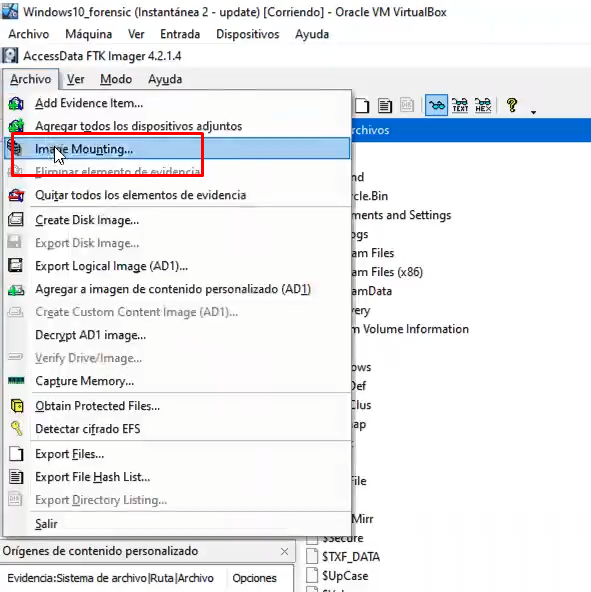The height and width of the screenshot is (592, 591).
Task: Click Export File Hash List icon
Action: click(x=16, y=477)
